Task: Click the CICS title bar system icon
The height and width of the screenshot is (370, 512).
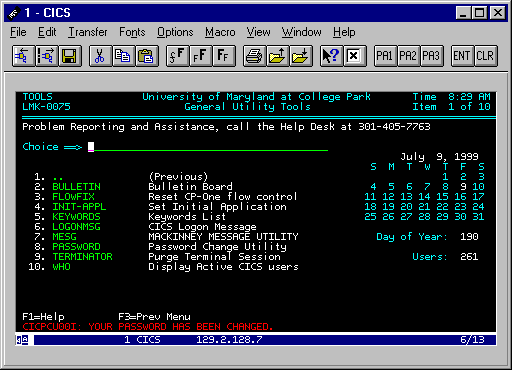Action: [x=14, y=13]
